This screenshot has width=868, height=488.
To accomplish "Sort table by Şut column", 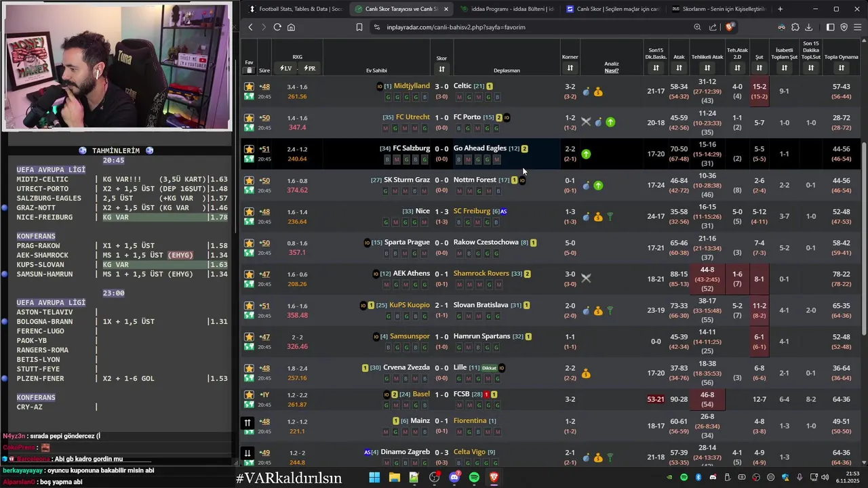I will click(x=759, y=68).
